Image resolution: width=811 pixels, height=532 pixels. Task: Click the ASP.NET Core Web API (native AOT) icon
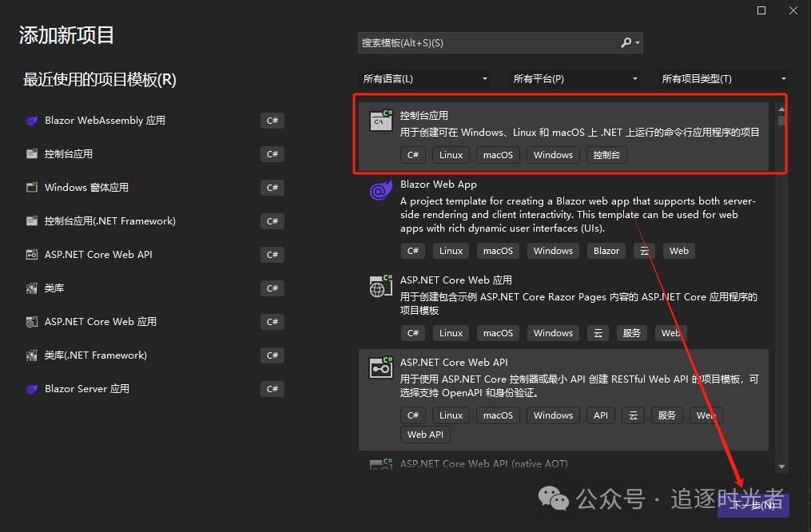pyautogui.click(x=380, y=463)
